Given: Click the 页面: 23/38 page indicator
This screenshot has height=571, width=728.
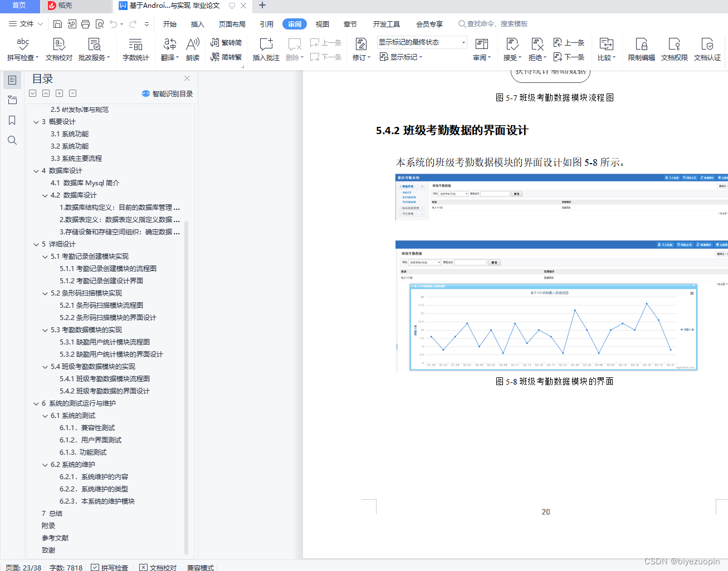Looking at the screenshot, I should (x=23, y=568).
